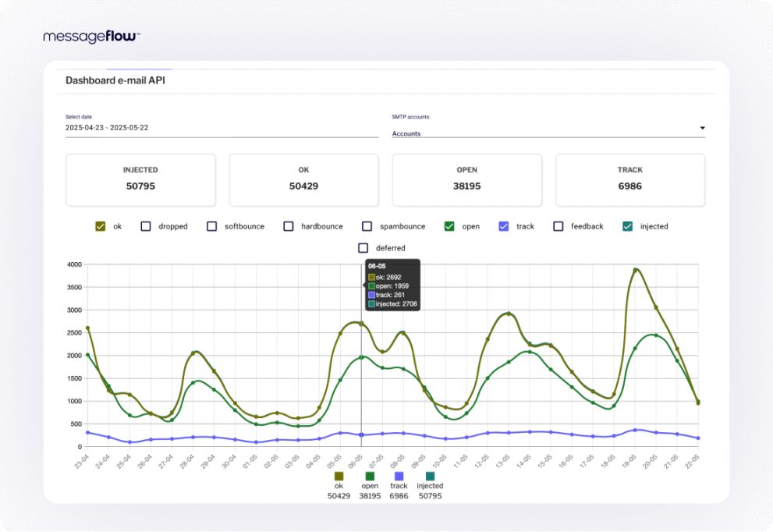Open the Select date range field
Image resolution: width=773 pixels, height=532 pixels.
click(222, 127)
